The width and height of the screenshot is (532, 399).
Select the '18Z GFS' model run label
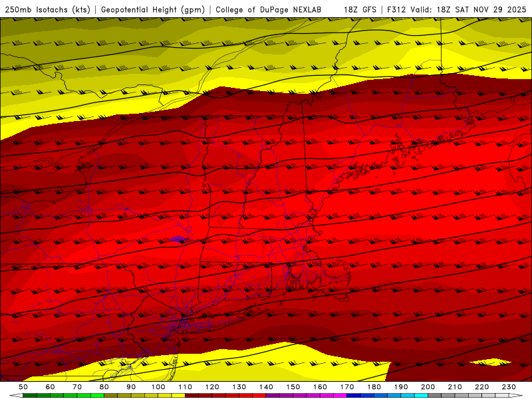360,9
